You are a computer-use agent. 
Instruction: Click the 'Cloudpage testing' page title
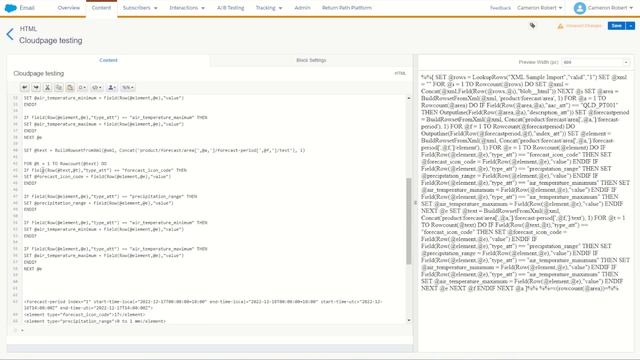(51, 40)
